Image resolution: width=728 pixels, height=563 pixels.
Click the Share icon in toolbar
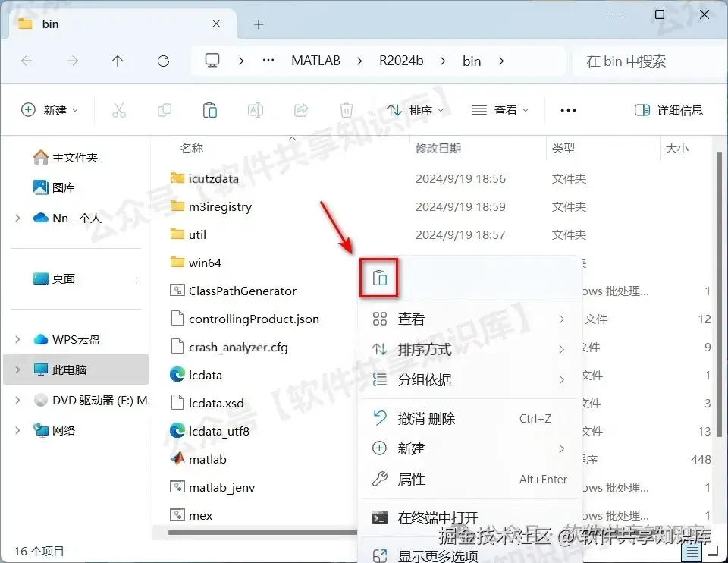(301, 111)
